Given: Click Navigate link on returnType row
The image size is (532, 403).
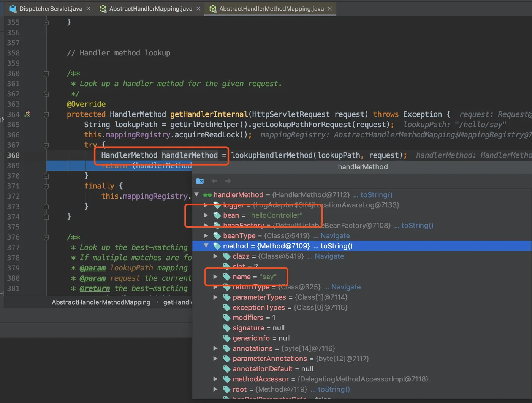Looking at the screenshot, I should point(346,287).
